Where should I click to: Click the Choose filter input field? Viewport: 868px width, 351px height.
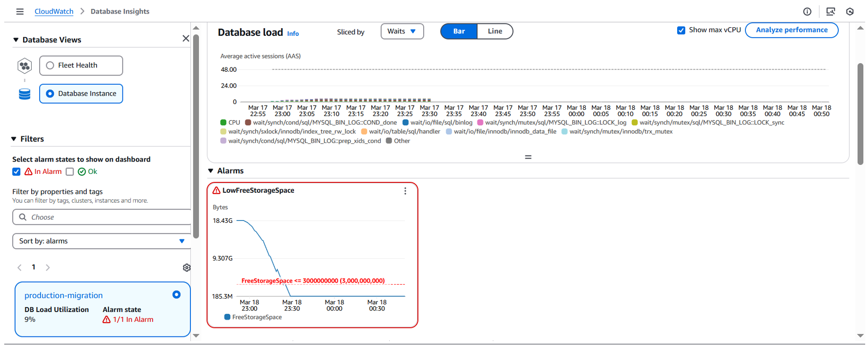click(102, 217)
